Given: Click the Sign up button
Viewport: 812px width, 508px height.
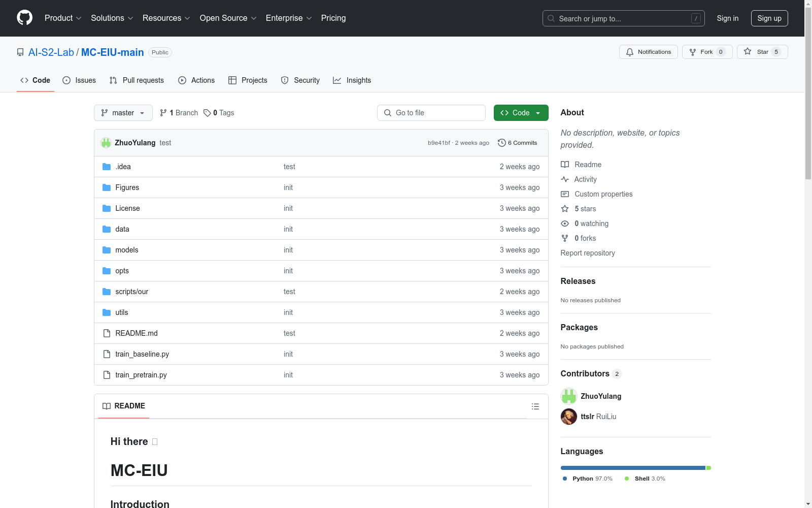Looking at the screenshot, I should pos(769,18).
